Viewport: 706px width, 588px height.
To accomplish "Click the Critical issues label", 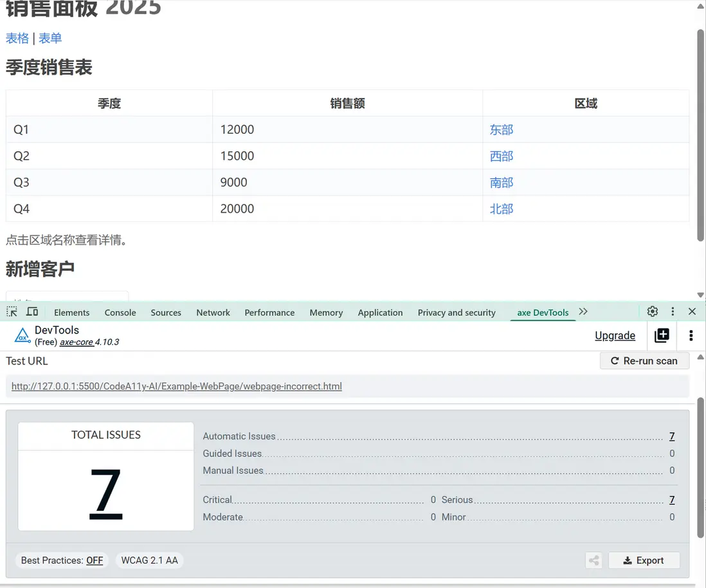I will (x=217, y=500).
